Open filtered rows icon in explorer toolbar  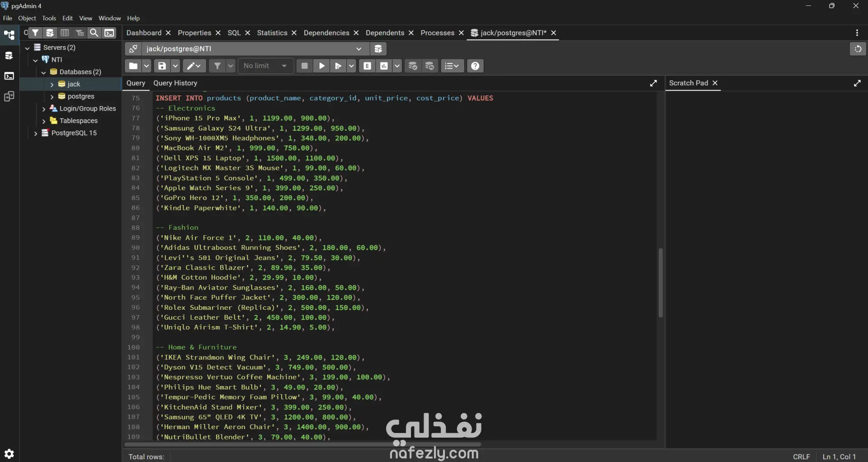pos(80,33)
